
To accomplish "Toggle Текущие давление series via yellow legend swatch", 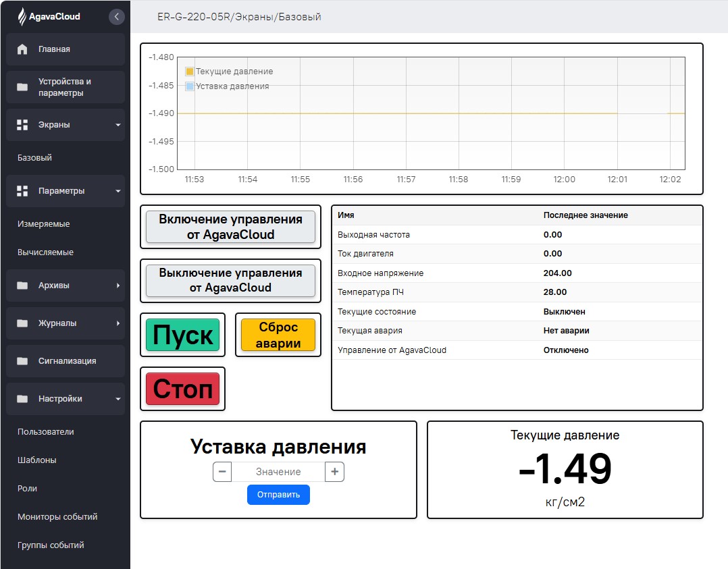I will coord(189,72).
